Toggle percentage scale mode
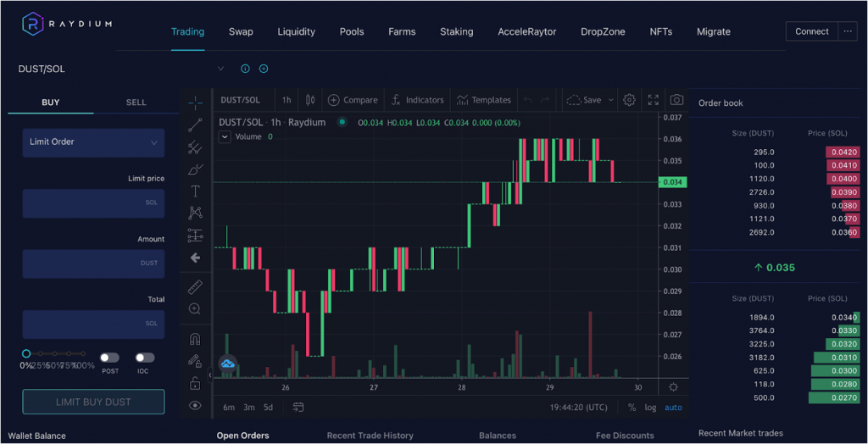This screenshot has width=868, height=444. point(632,408)
